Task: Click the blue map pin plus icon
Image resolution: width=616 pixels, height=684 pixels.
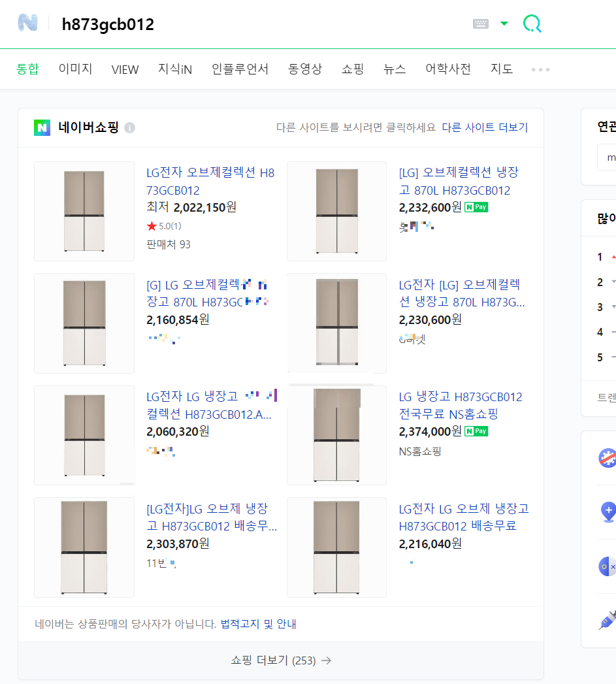Action: pos(608,512)
